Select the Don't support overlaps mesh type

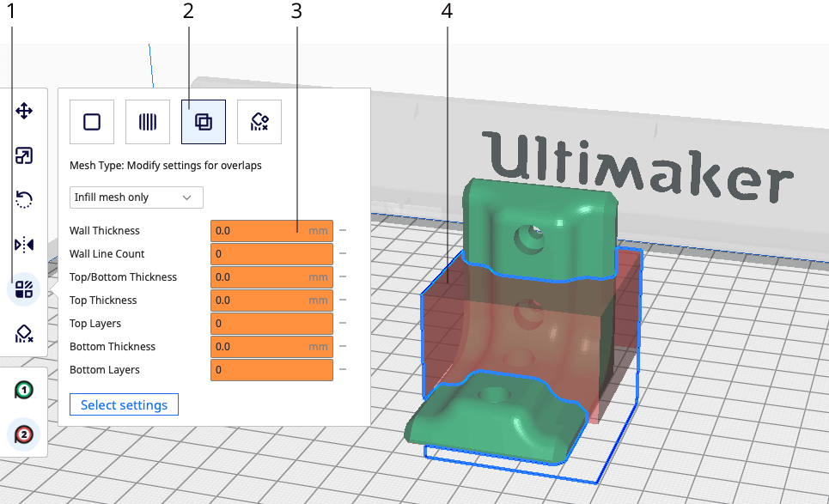click(259, 121)
